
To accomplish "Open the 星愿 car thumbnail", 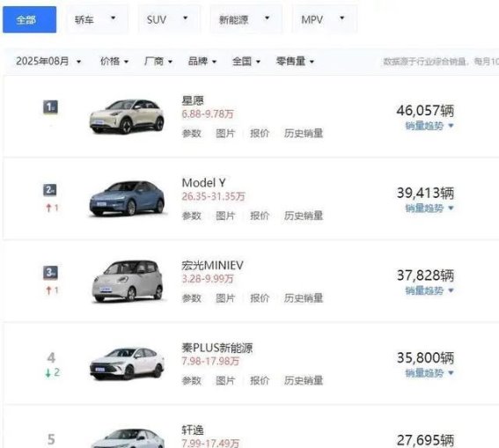I will (x=127, y=116).
